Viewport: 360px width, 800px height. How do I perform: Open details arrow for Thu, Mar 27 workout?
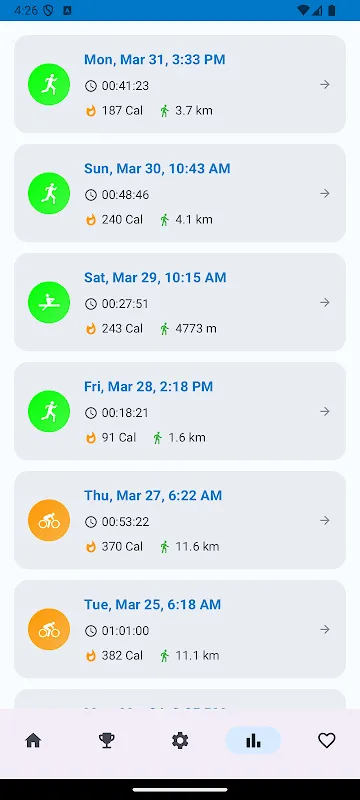[x=325, y=521]
